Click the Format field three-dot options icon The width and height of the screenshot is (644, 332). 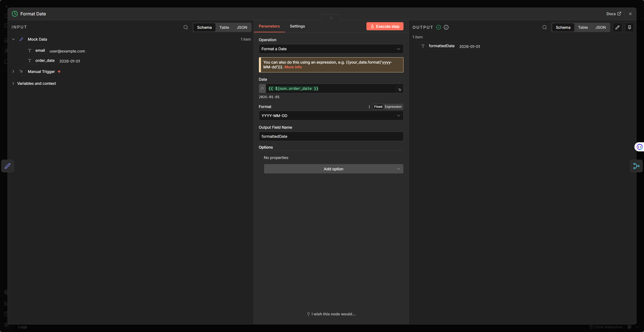pos(369,107)
